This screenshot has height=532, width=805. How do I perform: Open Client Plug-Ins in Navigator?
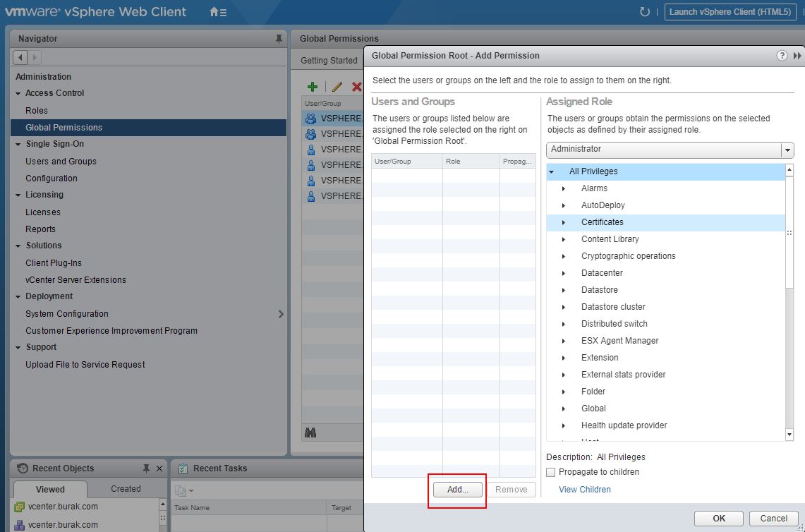(x=54, y=263)
